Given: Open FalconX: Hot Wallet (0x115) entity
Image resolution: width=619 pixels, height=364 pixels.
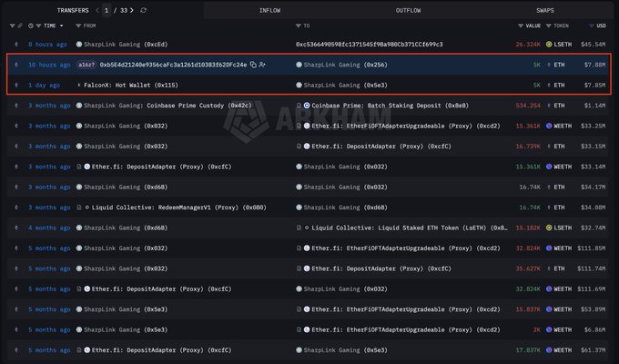Looking at the screenshot, I should click(131, 85).
